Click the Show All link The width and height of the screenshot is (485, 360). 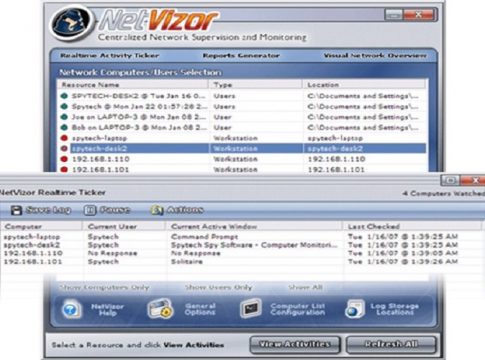click(306, 287)
